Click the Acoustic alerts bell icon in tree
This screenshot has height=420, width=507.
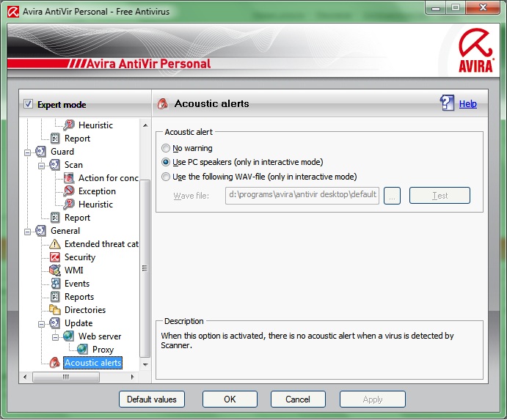tap(54, 363)
